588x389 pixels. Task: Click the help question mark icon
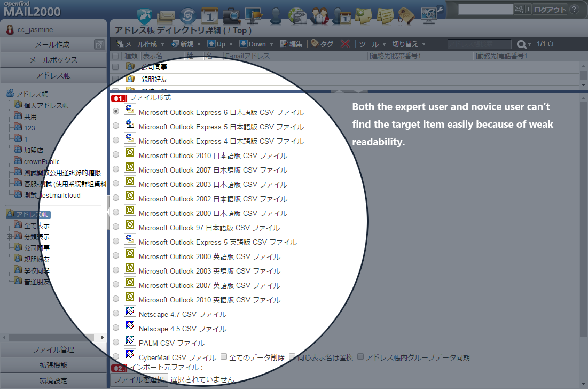point(574,10)
